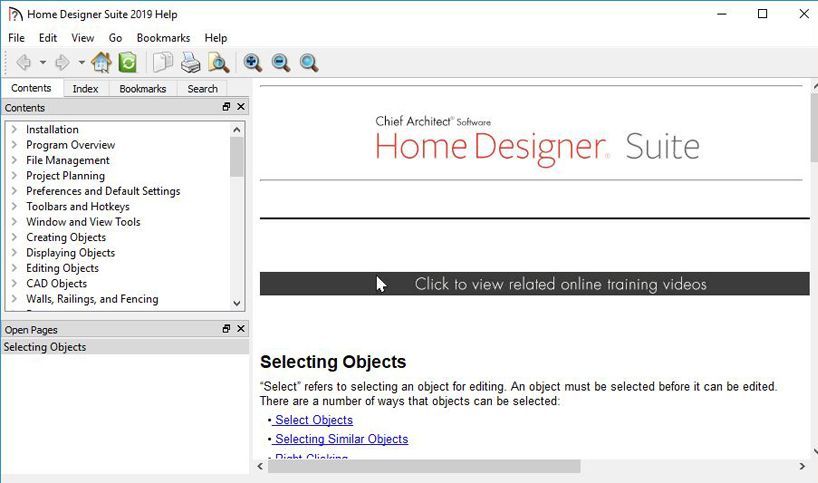Expand Preferences and Default Settings topic
Viewport: 818px width, 483px height.
pyautogui.click(x=14, y=190)
